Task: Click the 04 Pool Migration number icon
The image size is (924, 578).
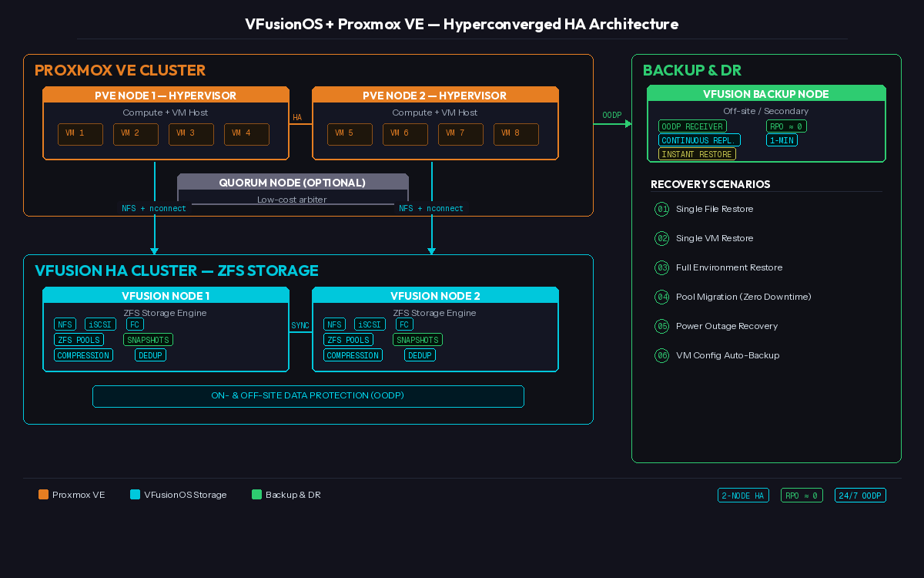Action: tap(661, 297)
